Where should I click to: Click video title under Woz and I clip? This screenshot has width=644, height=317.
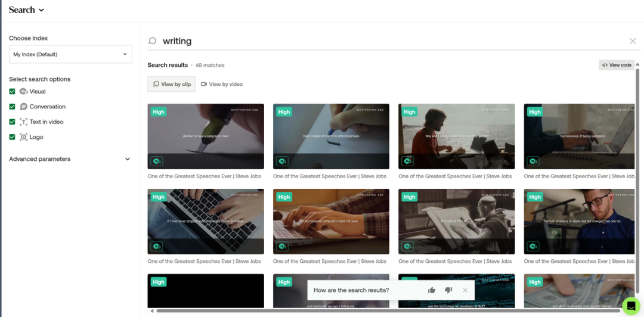point(455,176)
